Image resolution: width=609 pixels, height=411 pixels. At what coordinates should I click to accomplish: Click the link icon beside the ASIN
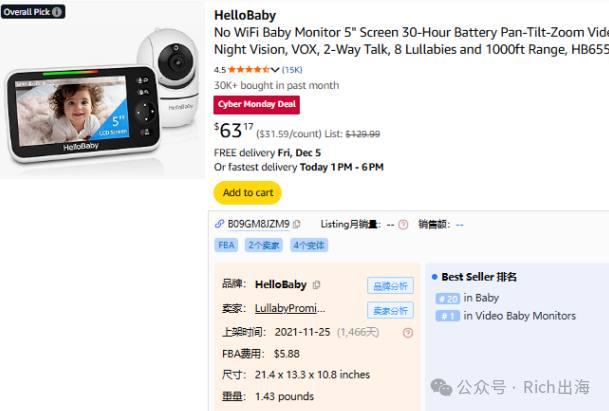coord(219,224)
